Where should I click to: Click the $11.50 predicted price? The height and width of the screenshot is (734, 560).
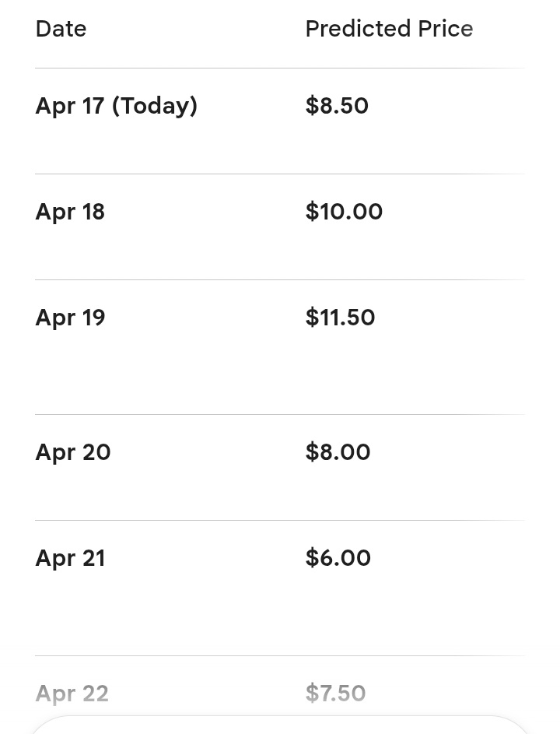coord(340,318)
